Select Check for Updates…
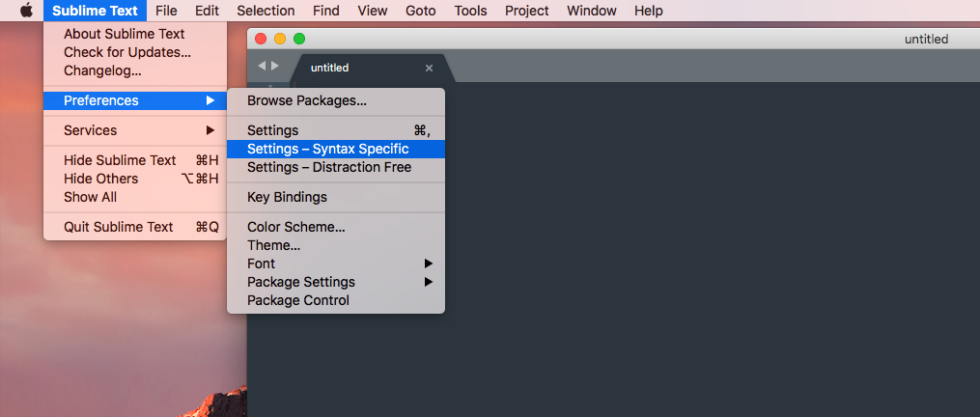This screenshot has width=980, height=417. [135, 52]
